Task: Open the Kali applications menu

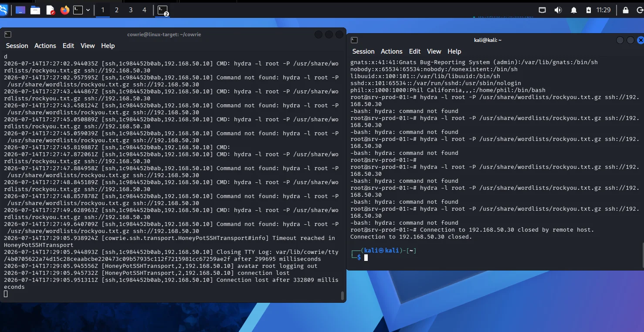Action: (x=4, y=10)
